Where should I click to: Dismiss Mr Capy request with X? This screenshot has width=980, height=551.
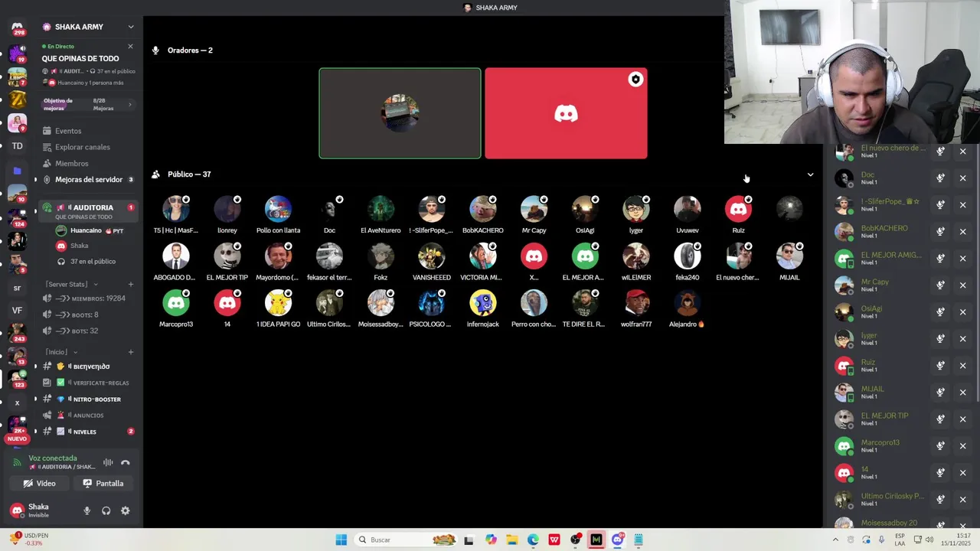click(963, 285)
